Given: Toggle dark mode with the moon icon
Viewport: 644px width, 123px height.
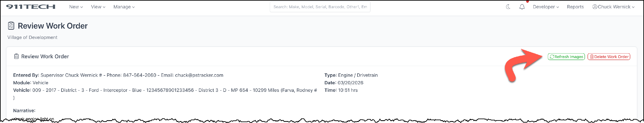Looking at the screenshot, I should coord(508,7).
